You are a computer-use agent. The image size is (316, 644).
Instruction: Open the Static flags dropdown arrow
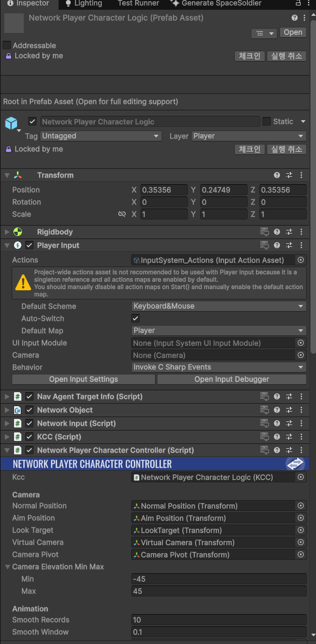click(x=303, y=121)
